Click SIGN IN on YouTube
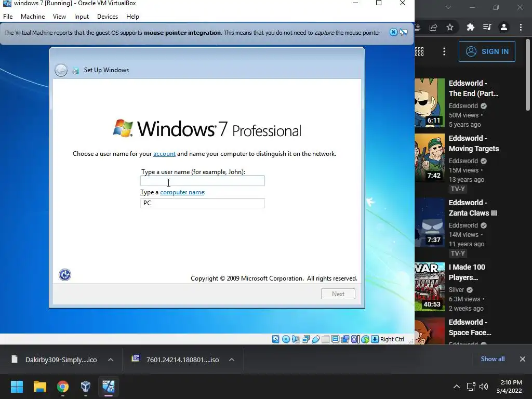The width and height of the screenshot is (532, 399). click(487, 51)
